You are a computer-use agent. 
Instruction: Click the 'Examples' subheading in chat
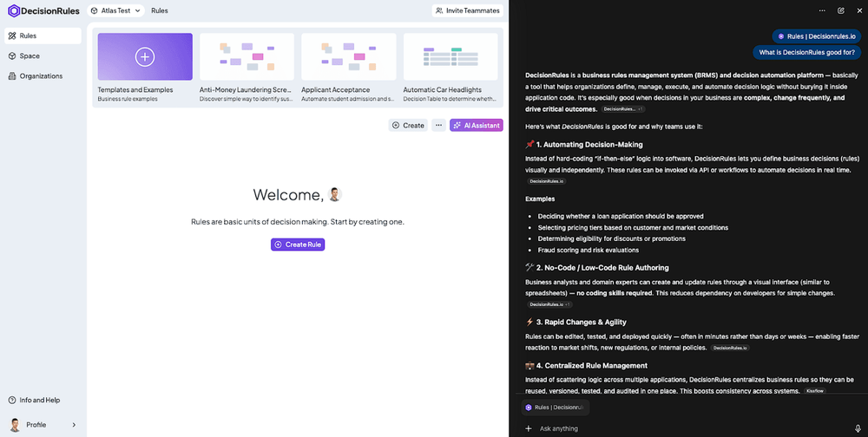[x=540, y=199]
